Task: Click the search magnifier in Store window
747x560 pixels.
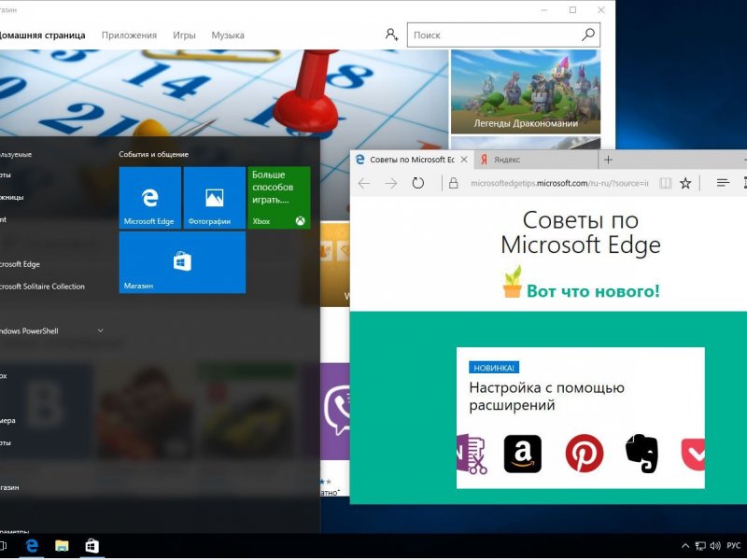Action: pos(588,35)
